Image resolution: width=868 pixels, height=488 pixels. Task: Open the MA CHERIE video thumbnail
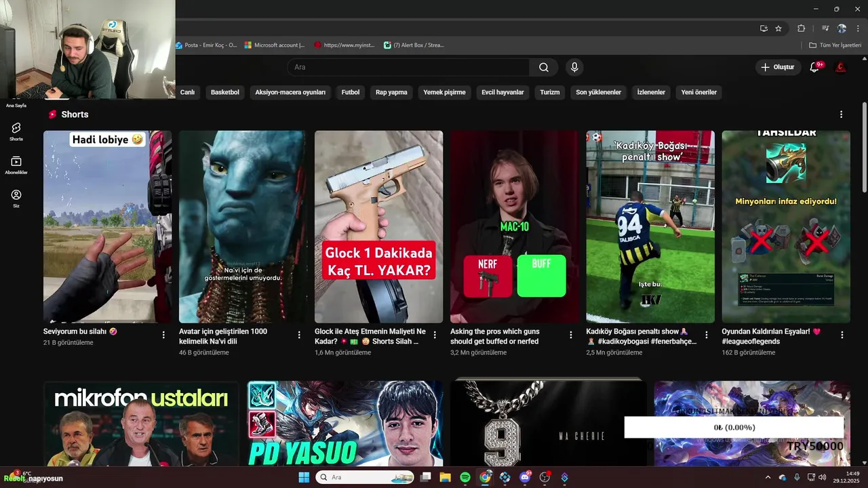tap(549, 424)
